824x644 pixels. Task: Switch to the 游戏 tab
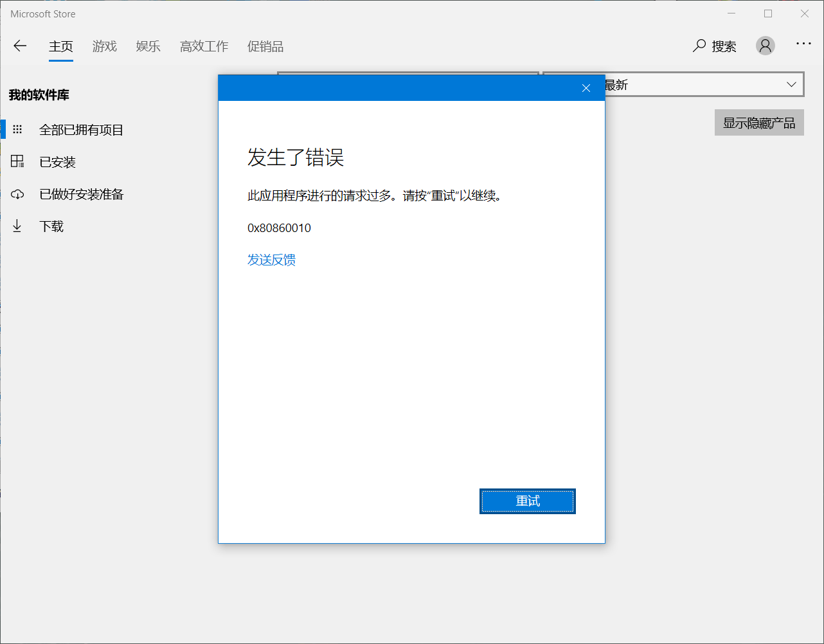105,46
